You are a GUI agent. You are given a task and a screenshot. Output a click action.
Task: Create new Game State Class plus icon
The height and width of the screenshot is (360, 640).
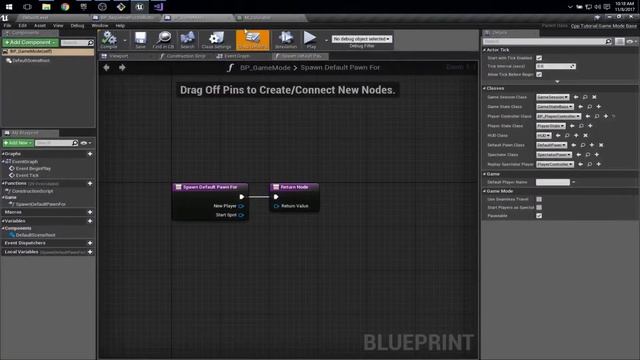click(599, 107)
